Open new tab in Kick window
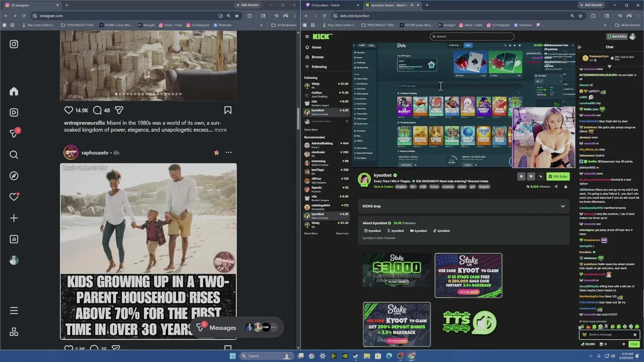 [x=427, y=5]
